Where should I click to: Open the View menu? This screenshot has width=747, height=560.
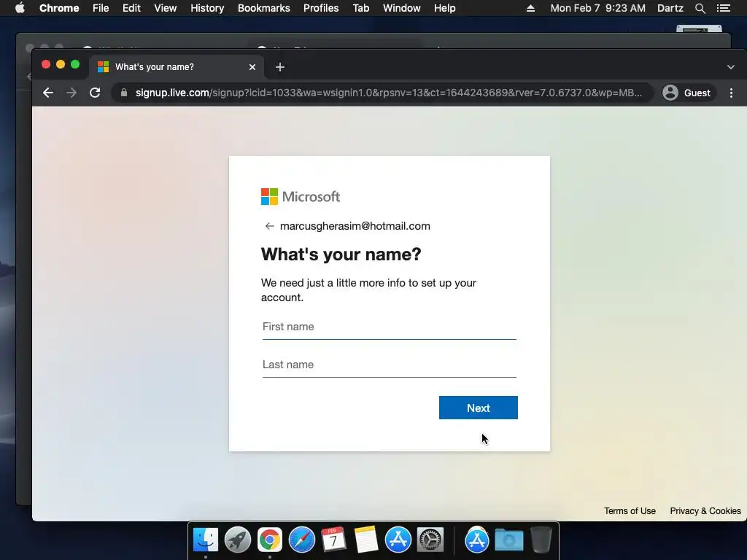click(166, 8)
